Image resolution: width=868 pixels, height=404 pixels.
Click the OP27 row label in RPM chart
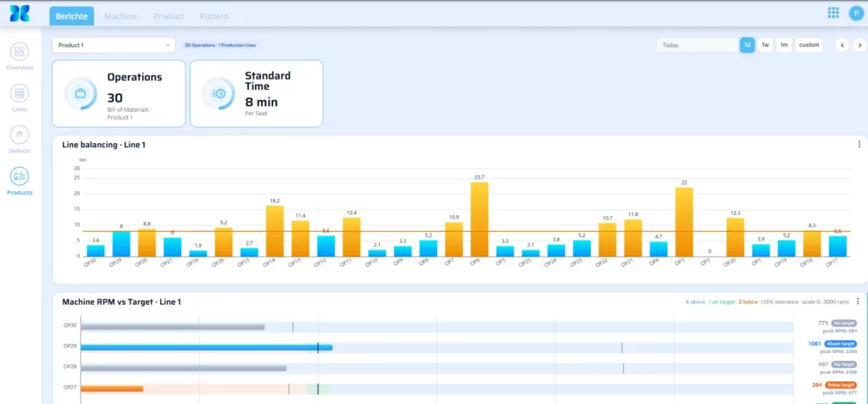coord(70,387)
